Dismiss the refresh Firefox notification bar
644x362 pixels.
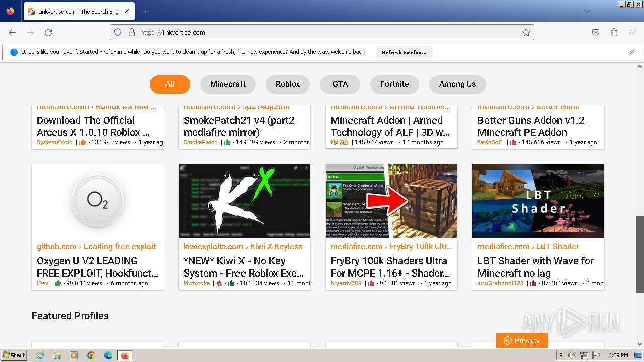pos(632,52)
